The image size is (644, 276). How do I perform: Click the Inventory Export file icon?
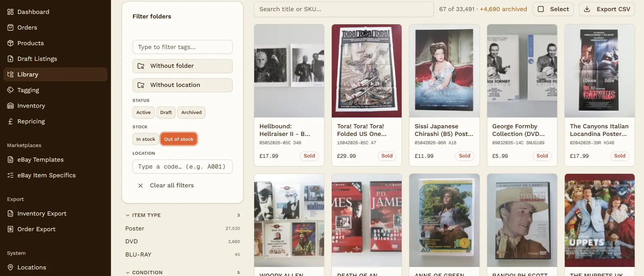(x=10, y=213)
